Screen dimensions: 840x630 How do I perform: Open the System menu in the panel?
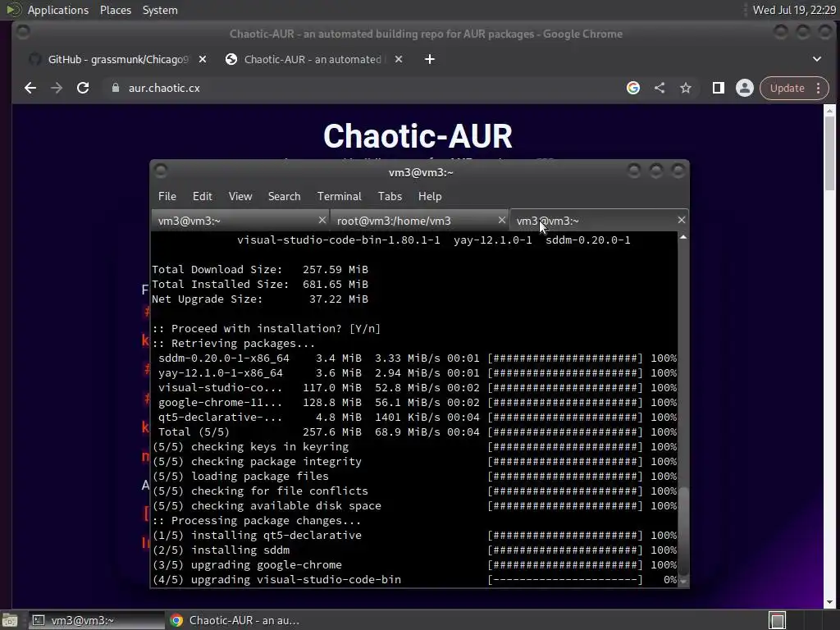(x=160, y=10)
